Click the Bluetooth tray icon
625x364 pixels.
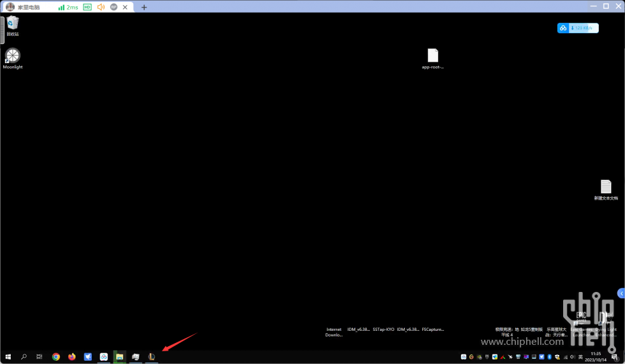pyautogui.click(x=549, y=357)
